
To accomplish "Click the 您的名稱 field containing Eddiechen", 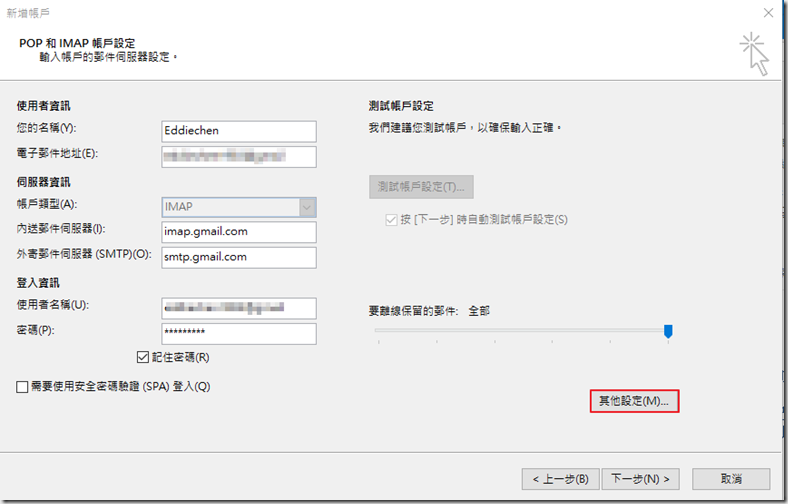I will coord(238,131).
